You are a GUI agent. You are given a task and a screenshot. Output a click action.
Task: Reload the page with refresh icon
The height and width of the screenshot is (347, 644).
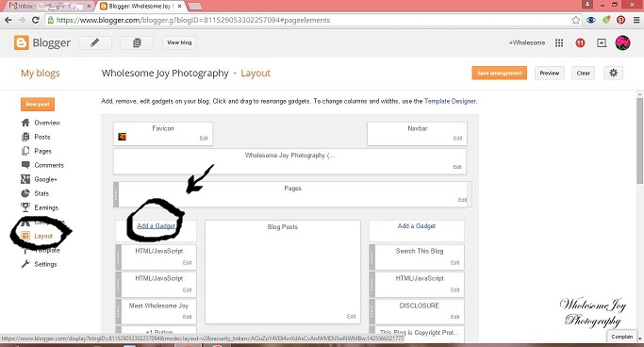[x=36, y=20]
